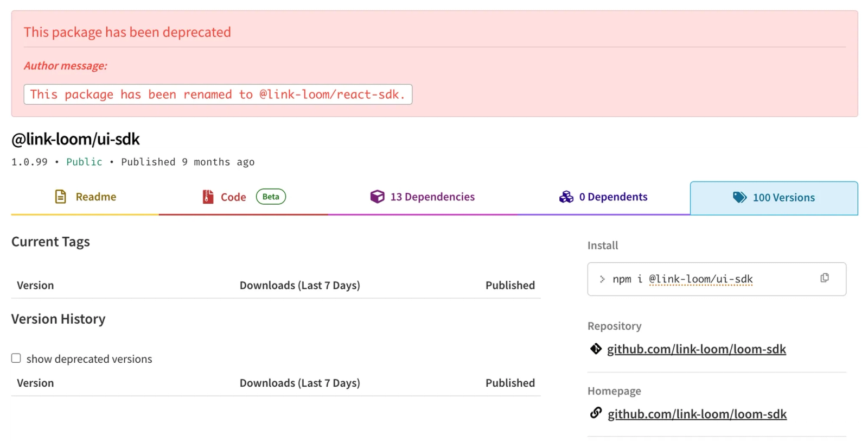Screen dimensions: 868x441
Task: Click the red Code zip-file icon
Action: click(x=208, y=197)
